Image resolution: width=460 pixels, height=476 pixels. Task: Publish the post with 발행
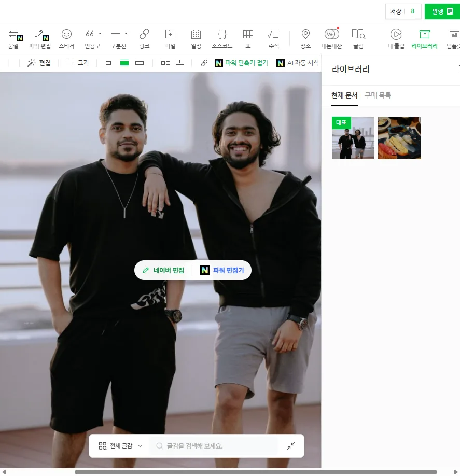(x=442, y=11)
